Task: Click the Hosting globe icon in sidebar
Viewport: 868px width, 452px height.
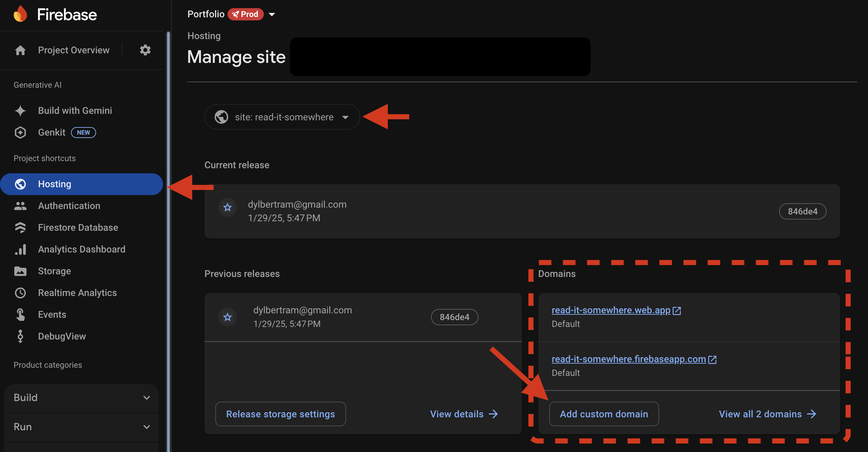Action: tap(20, 184)
